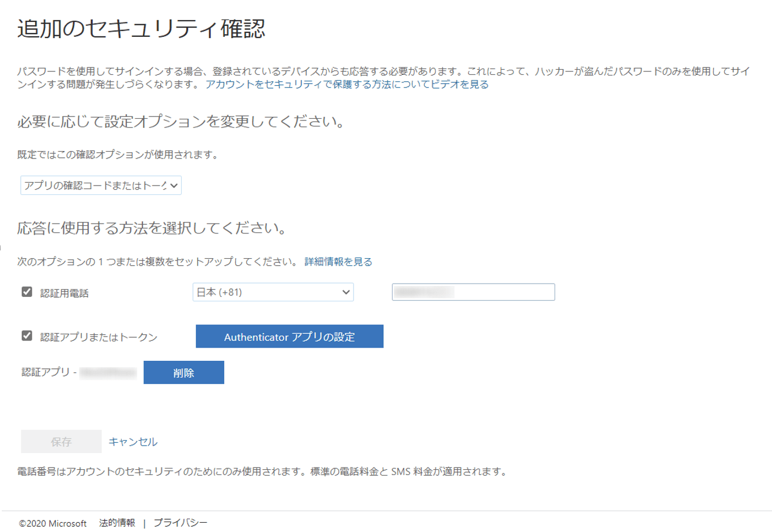Click 削除 to remove the authenticator app
This screenshot has width=772, height=532.
click(x=184, y=372)
